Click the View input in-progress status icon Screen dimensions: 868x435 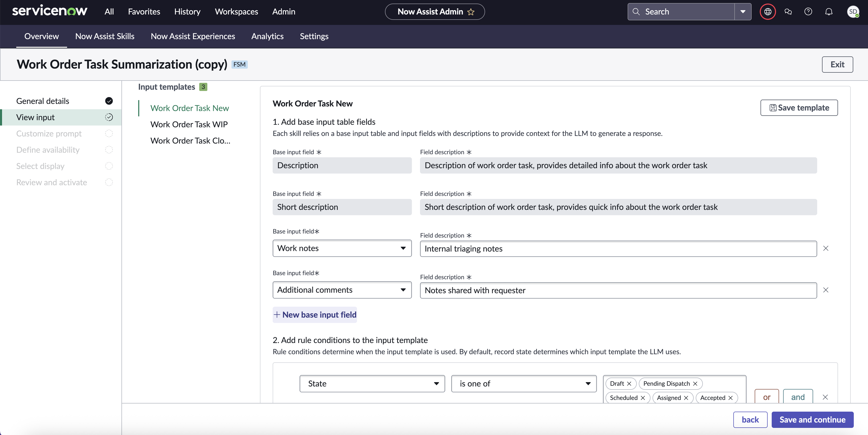click(109, 117)
